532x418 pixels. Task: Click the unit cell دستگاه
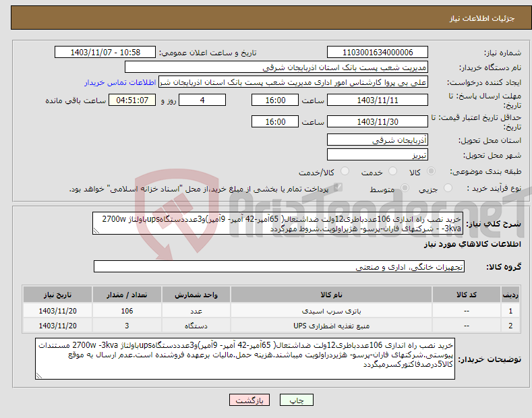coord(196,326)
